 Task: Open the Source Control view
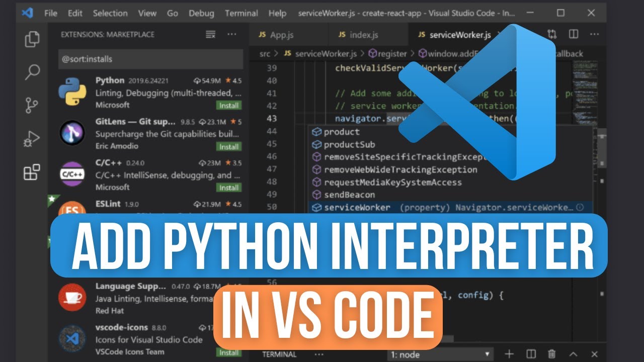click(x=32, y=105)
